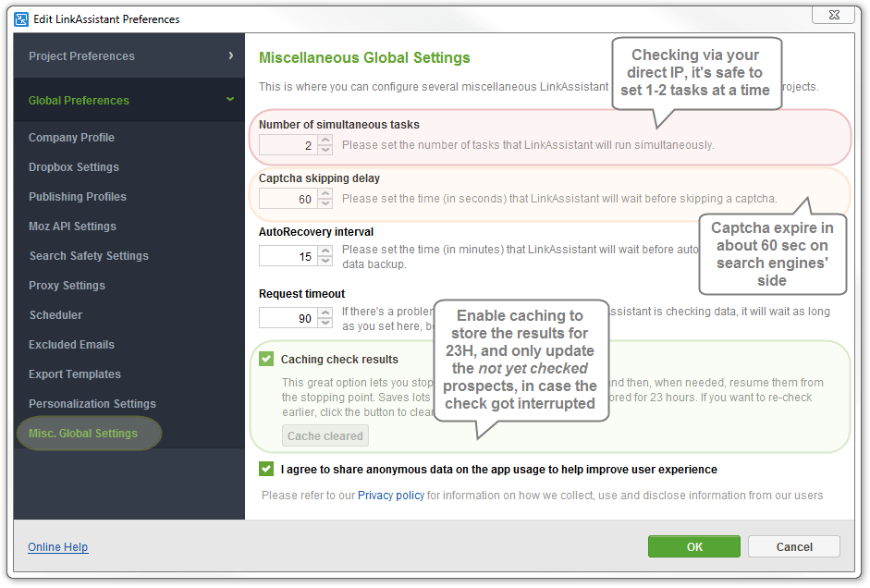The height and width of the screenshot is (588, 870).
Task: Click the LinkAssistant app icon in title bar
Action: tap(21, 19)
